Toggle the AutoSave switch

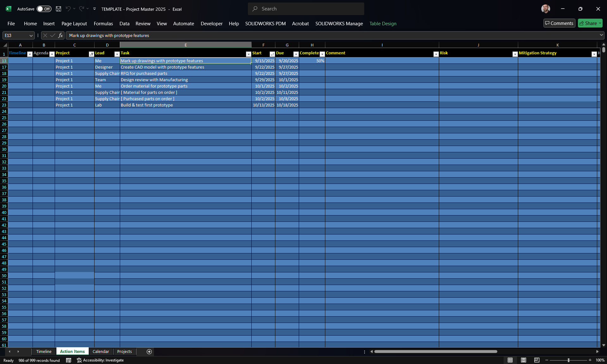coord(44,9)
